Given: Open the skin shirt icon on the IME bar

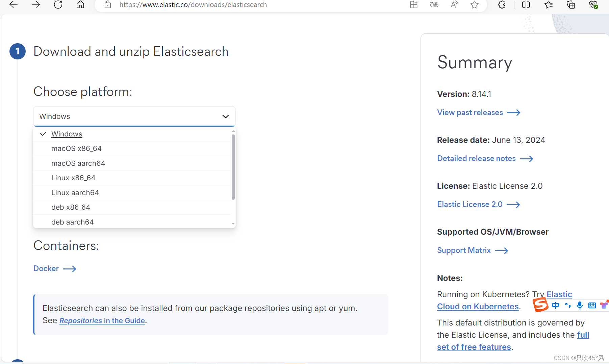Looking at the screenshot, I should [x=604, y=305].
